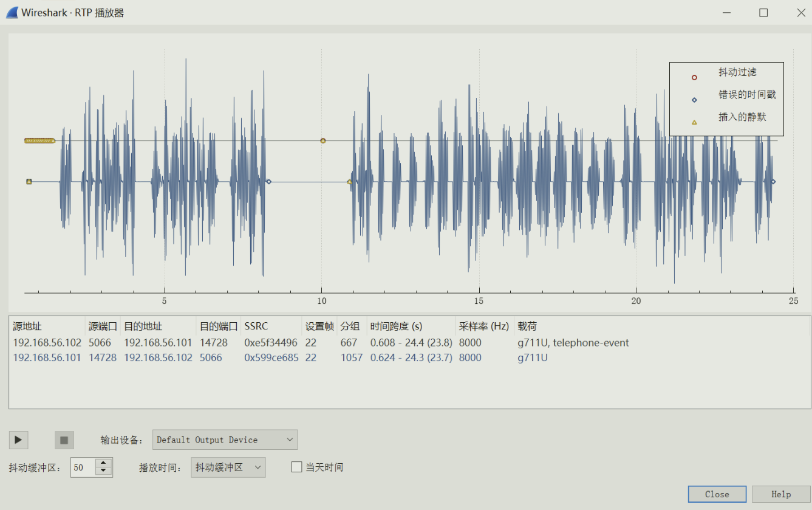
Task: Click the g711U, telephone-event payload cell
Action: pyautogui.click(x=573, y=343)
